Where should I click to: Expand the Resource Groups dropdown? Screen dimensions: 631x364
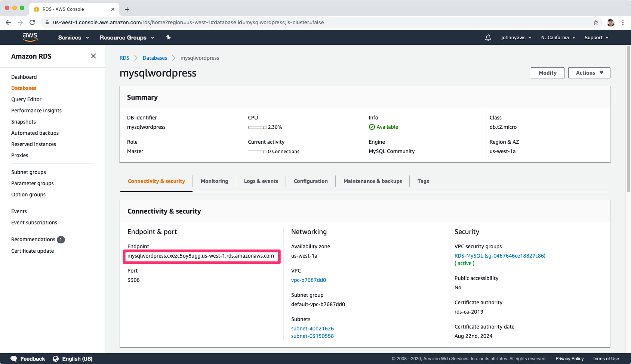point(127,38)
